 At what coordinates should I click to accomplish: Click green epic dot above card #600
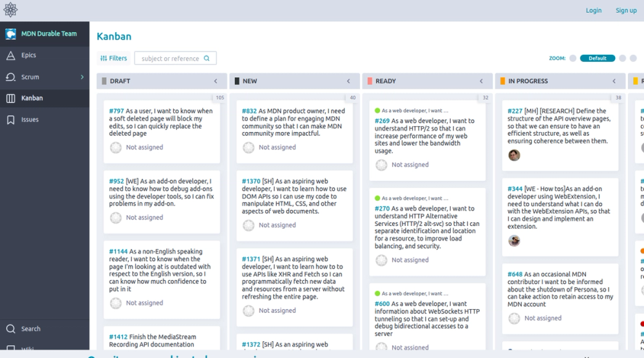tap(377, 294)
